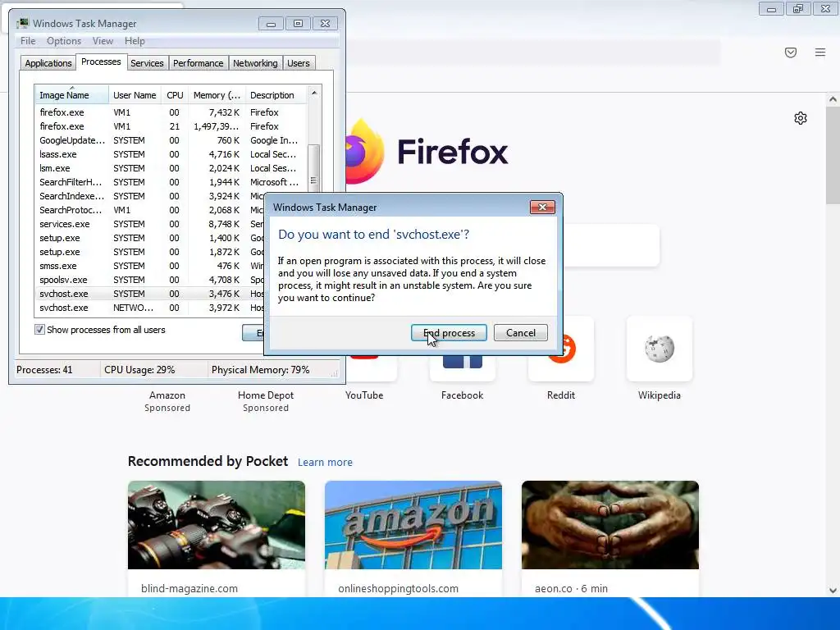The width and height of the screenshot is (840, 630).
Task: Click the Task Manager title bar icon
Action: click(22, 24)
